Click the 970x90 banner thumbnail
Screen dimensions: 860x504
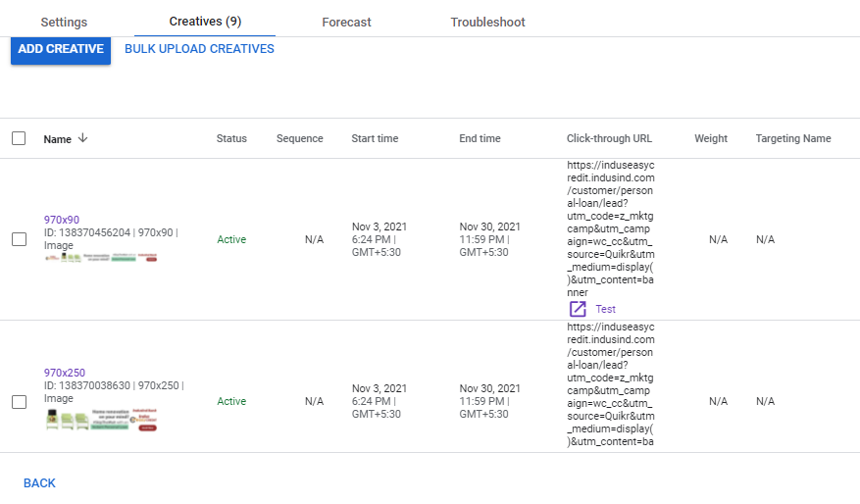pyautogui.click(x=101, y=258)
